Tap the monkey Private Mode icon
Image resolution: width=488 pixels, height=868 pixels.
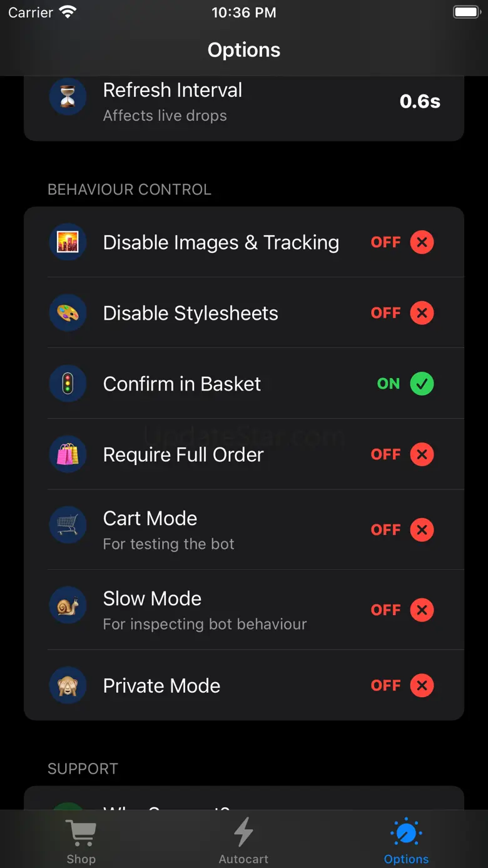click(x=68, y=685)
